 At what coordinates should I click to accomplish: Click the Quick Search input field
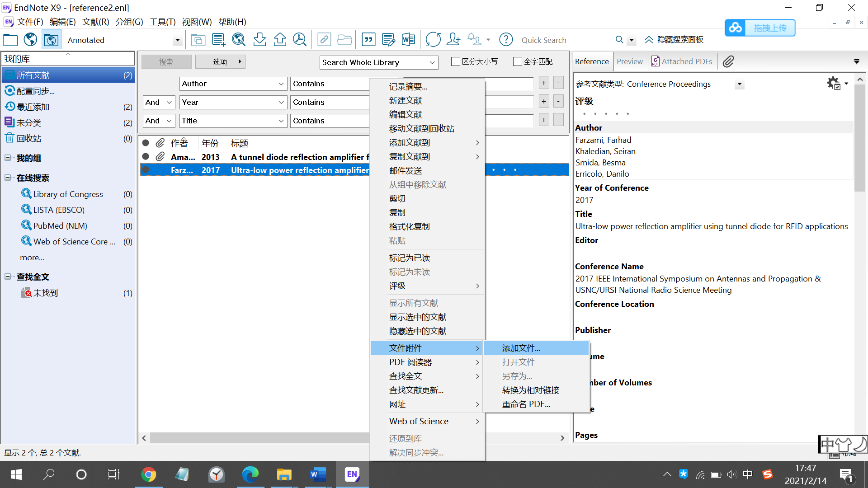(x=565, y=40)
